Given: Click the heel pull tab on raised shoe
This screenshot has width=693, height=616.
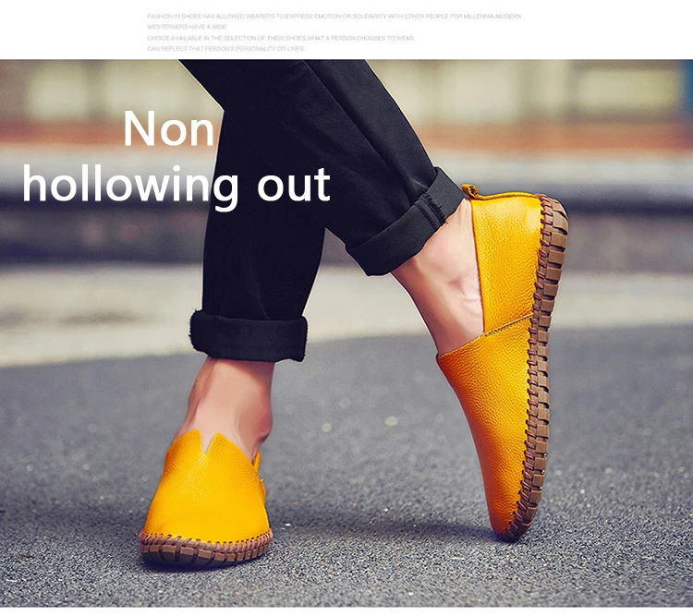Looking at the screenshot, I should click(470, 191).
